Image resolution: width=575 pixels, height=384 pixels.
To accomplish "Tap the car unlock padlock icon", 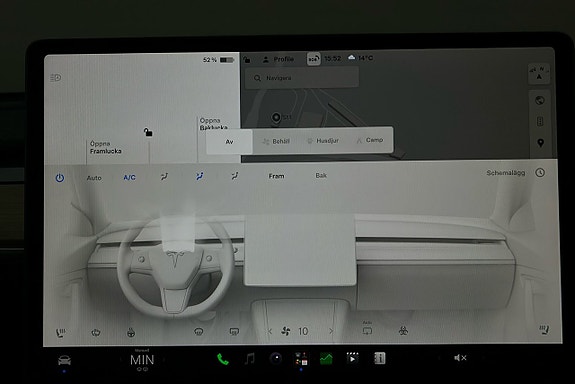I will tap(148, 132).
